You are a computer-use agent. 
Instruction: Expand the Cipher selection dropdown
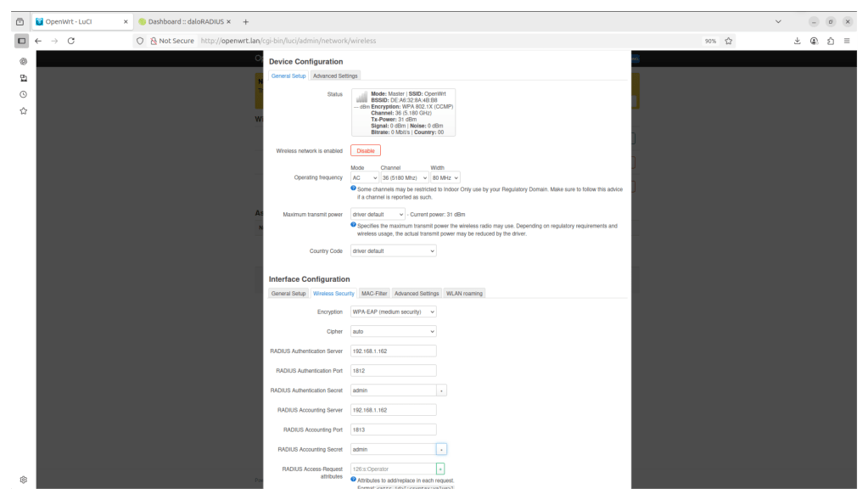click(393, 331)
